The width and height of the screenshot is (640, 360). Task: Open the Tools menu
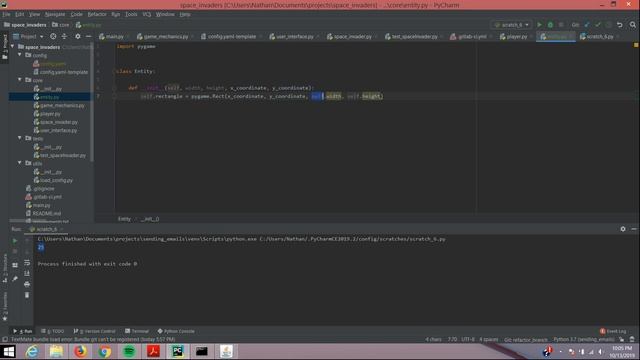click(131, 14)
